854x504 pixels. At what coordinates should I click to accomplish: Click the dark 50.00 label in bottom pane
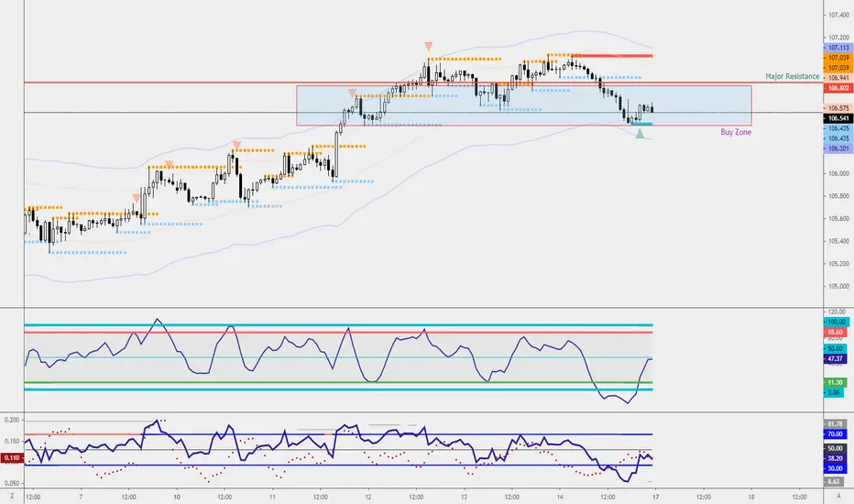835,448
